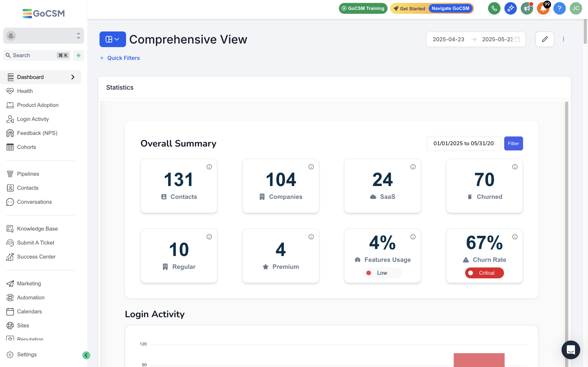Open Contacts in the sidebar

click(x=40, y=188)
